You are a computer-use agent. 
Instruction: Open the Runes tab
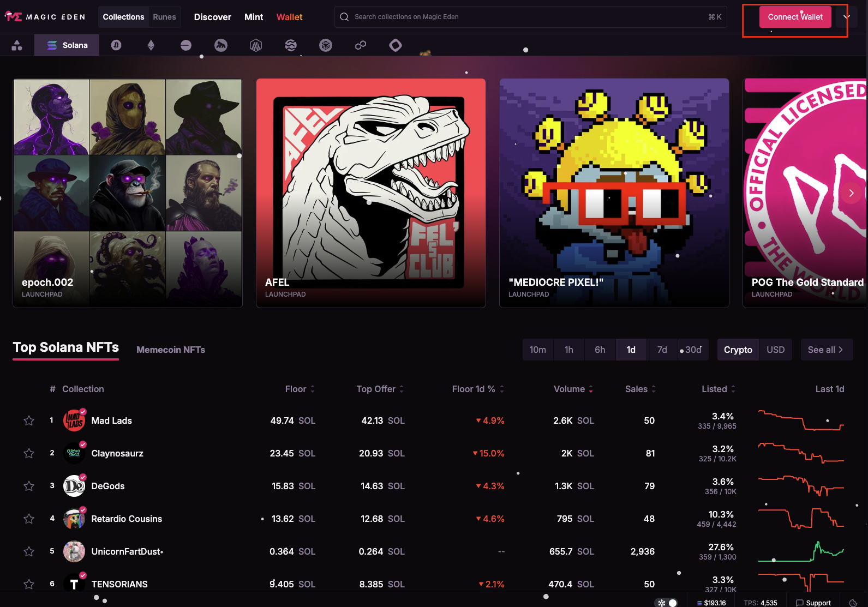[x=164, y=17]
